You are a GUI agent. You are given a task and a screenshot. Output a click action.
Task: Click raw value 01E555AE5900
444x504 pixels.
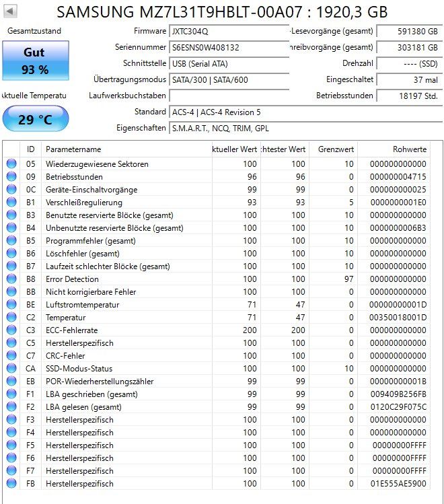[398, 484]
